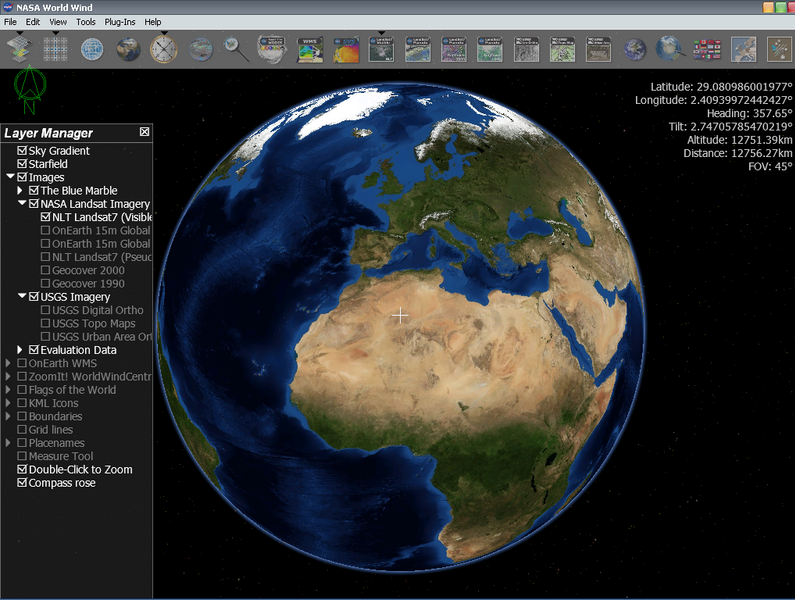The image size is (795, 600).
Task: Click the NASA logo in the title bar
Action: click(x=8, y=8)
